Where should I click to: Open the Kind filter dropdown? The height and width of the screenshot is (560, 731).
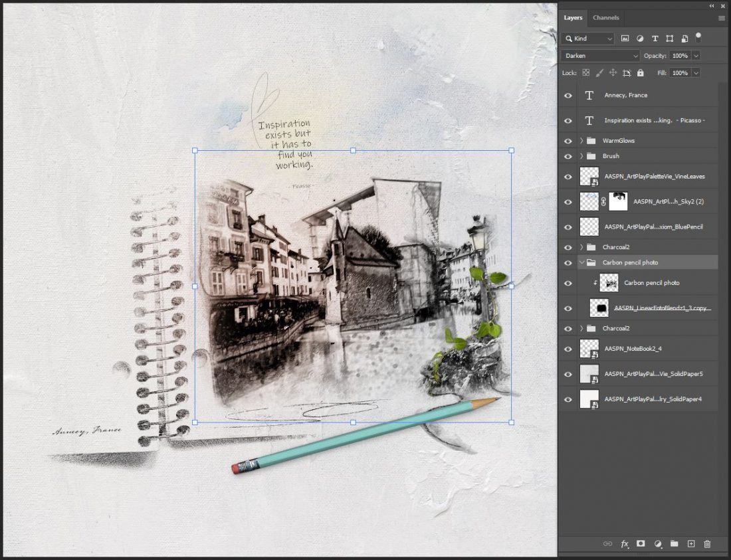point(588,39)
